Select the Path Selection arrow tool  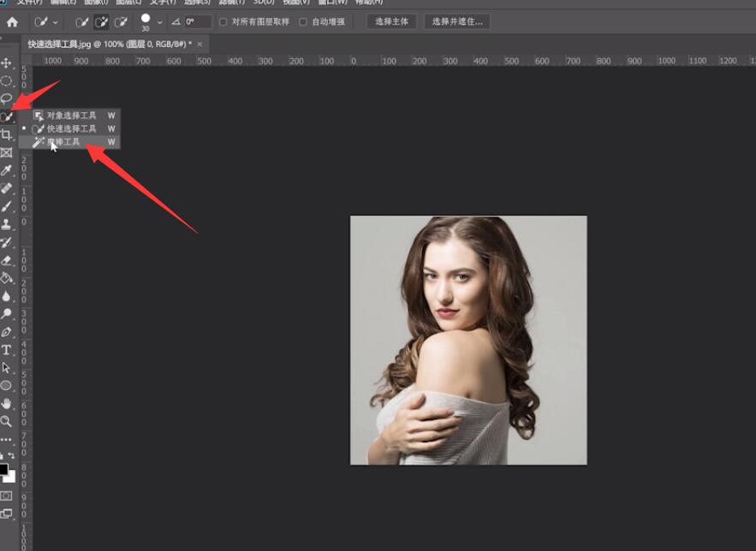pos(6,368)
